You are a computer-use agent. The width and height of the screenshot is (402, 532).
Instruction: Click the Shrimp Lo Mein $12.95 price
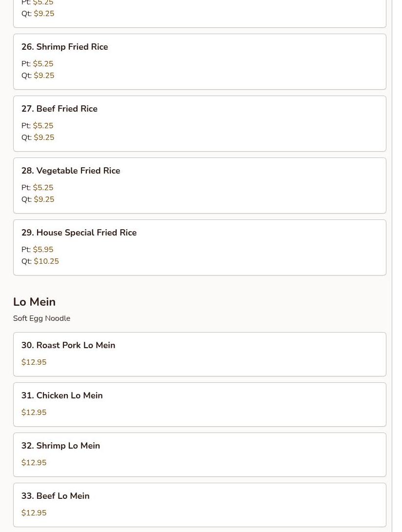34,463
